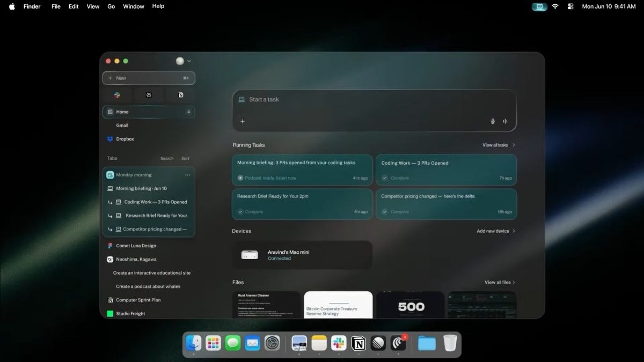
Task: Click the New button in the sidebar
Action: (x=149, y=78)
